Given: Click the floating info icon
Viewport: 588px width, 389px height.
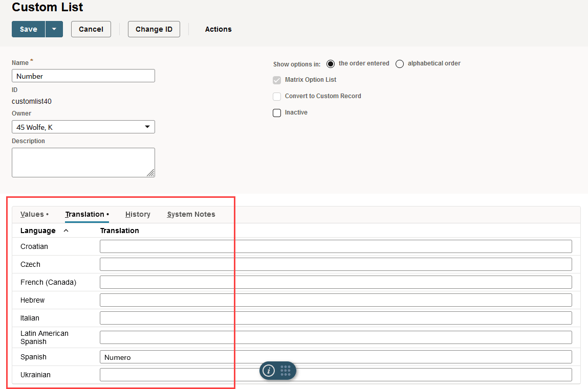Looking at the screenshot, I should [x=269, y=371].
